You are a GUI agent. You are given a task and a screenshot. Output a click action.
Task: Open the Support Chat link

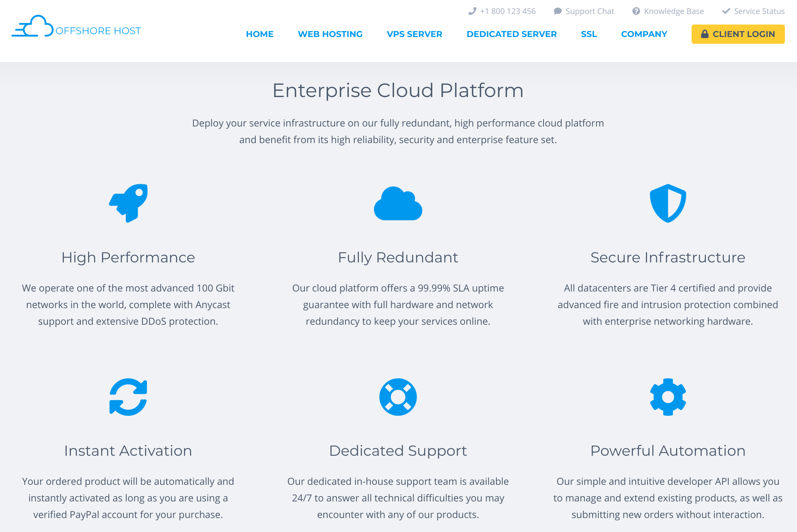pos(590,11)
